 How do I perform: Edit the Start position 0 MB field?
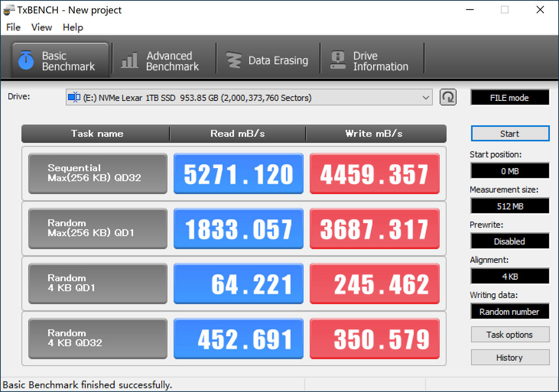point(510,171)
